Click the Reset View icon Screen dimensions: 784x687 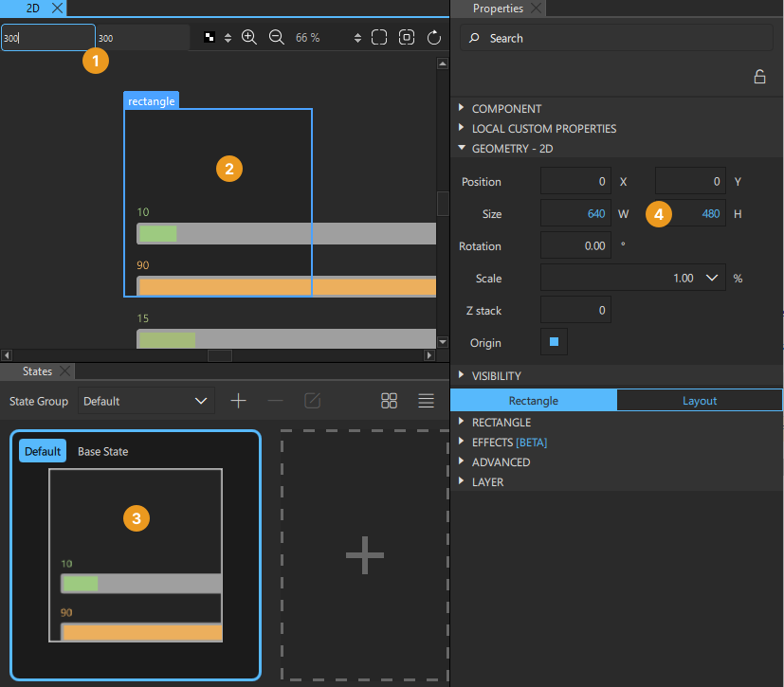click(x=433, y=37)
